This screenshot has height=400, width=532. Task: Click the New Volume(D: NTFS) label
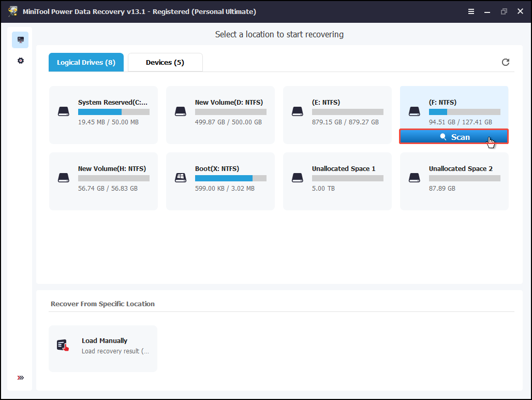click(x=229, y=102)
